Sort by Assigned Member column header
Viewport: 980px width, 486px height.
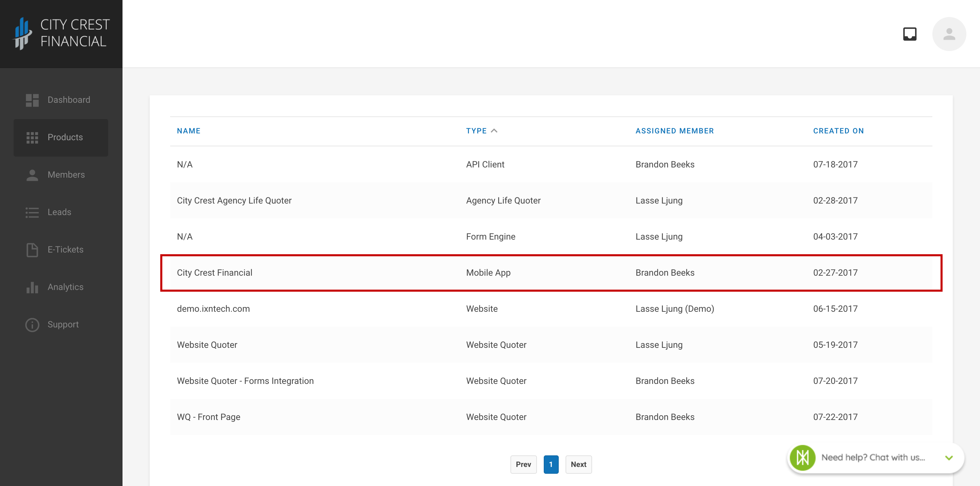click(x=674, y=131)
